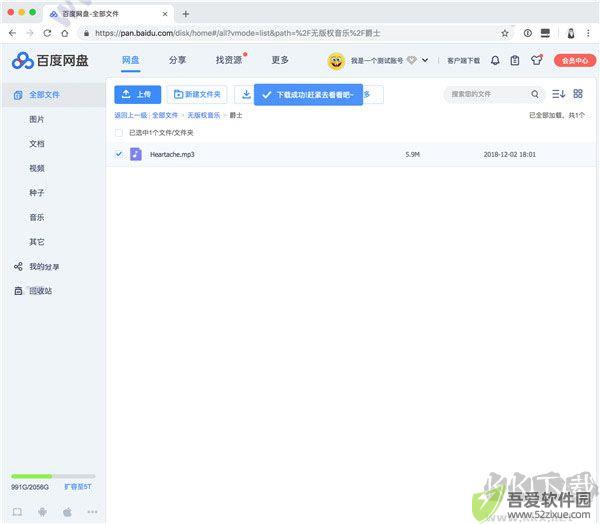Open 找资源 tab

229,60
